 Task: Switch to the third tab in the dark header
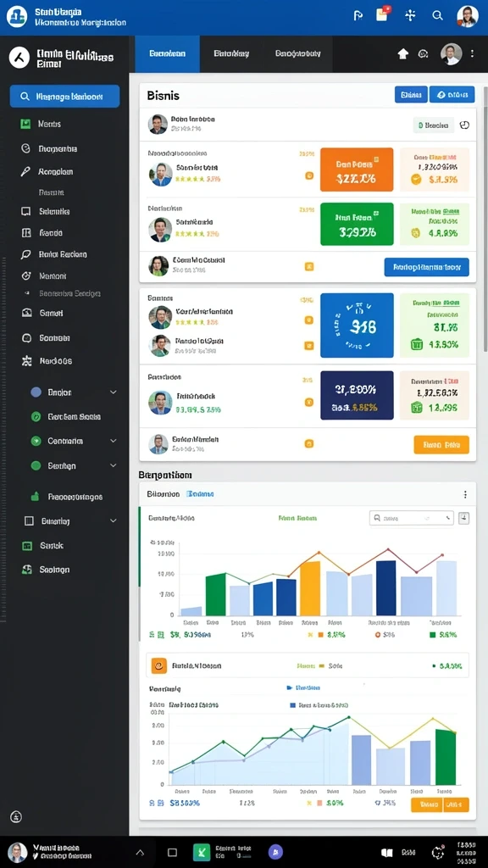297,53
